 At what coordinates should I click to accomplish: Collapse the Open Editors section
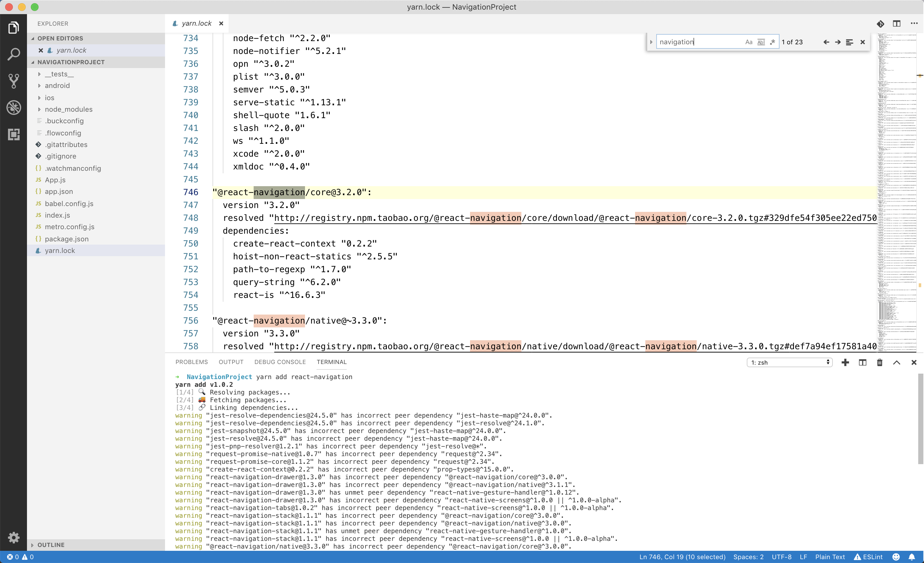[96, 38]
